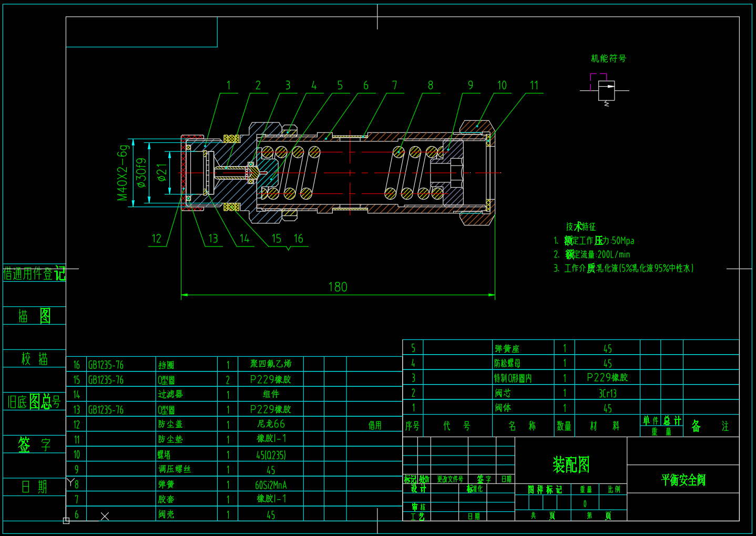Image resolution: width=756 pixels, height=536 pixels.
Task: Select the UCS origin square marker
Action: point(66,521)
